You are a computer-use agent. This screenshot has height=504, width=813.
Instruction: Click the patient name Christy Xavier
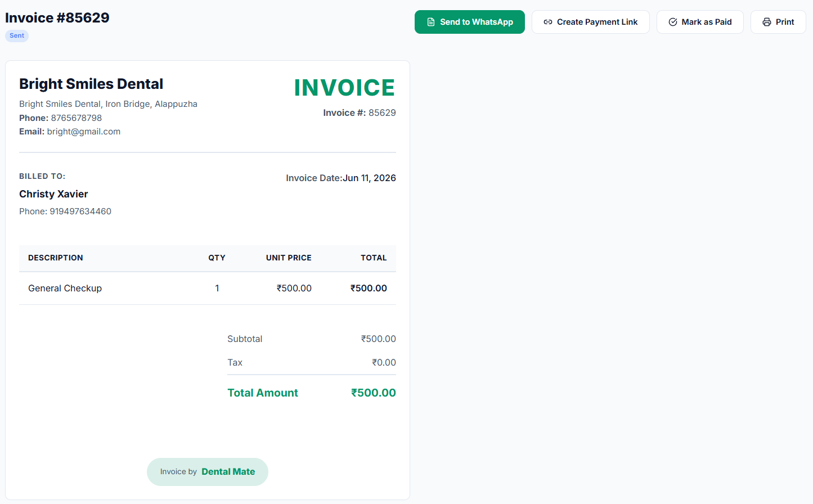[53, 194]
